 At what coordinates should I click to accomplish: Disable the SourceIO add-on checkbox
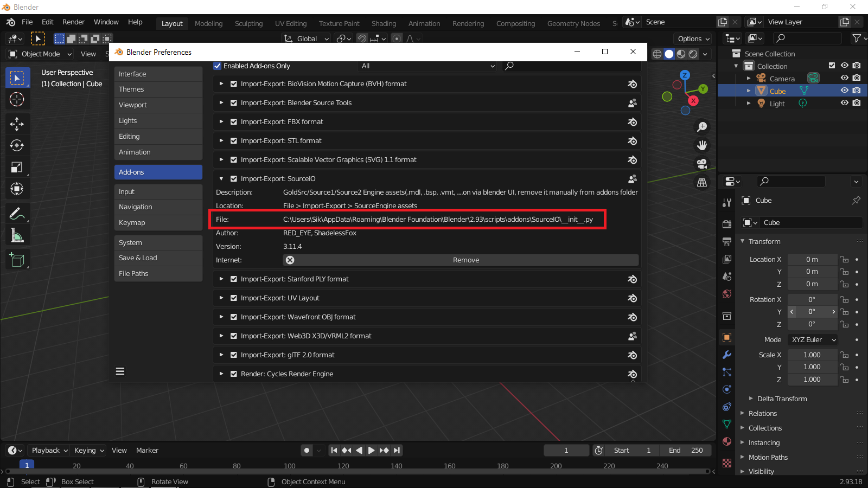(x=234, y=179)
